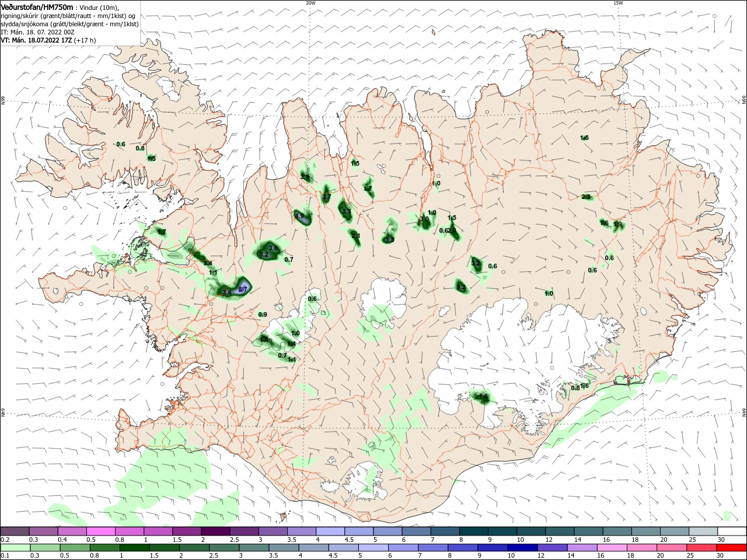
Task: Click the 'VT: Mán. 18.07.2022 17Z' valid time
Action: pos(36,40)
